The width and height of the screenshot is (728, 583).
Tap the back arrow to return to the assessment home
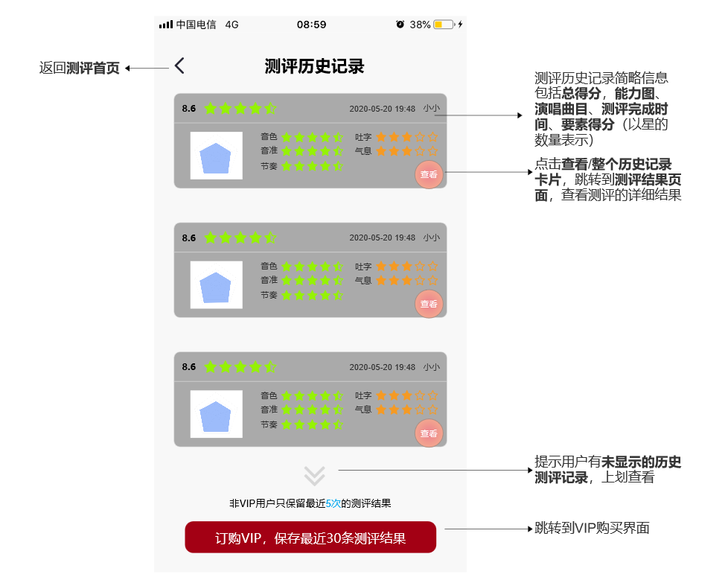(x=179, y=66)
